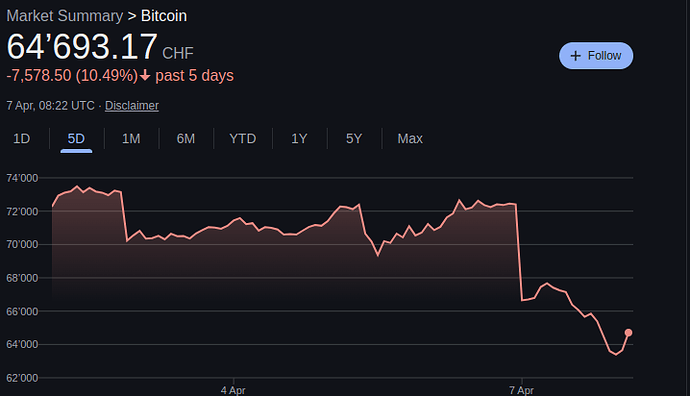Viewport: 690px width, 396px height.
Task: Open the Disclaimer link
Action: pos(132,106)
